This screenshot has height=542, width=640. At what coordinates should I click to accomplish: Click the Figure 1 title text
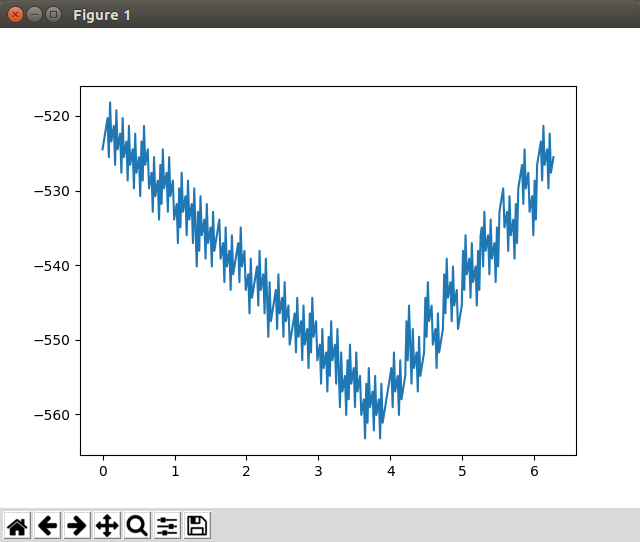pos(102,15)
